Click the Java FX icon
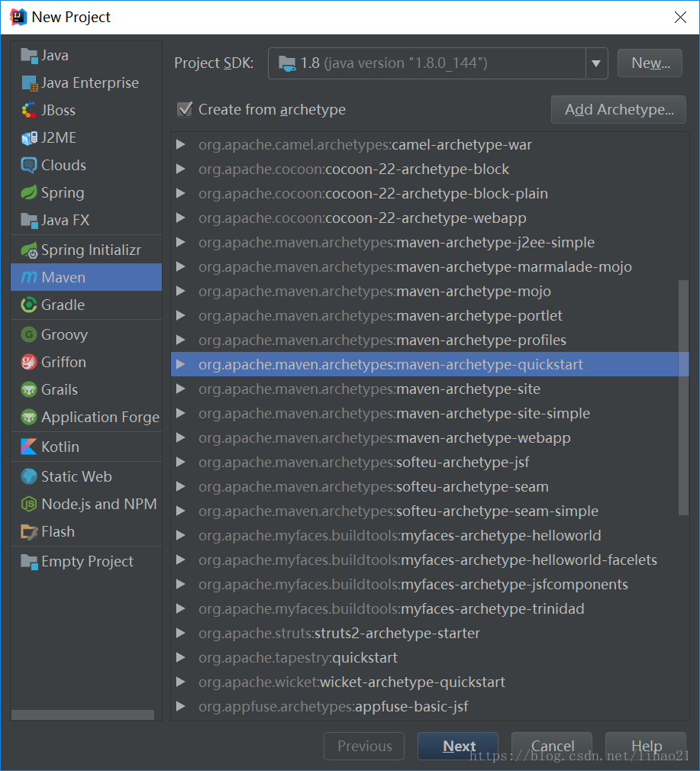700x771 pixels. [29, 221]
